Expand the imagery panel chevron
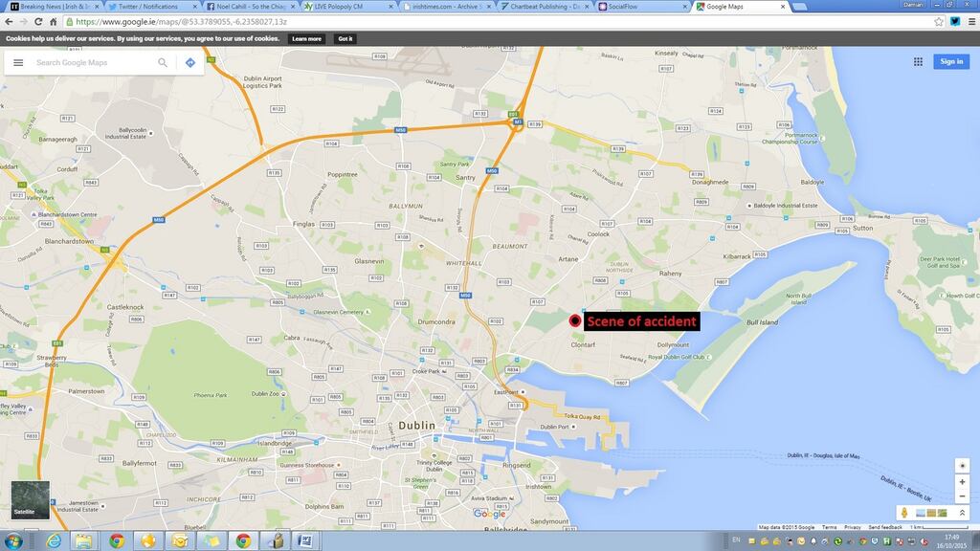 point(962,514)
